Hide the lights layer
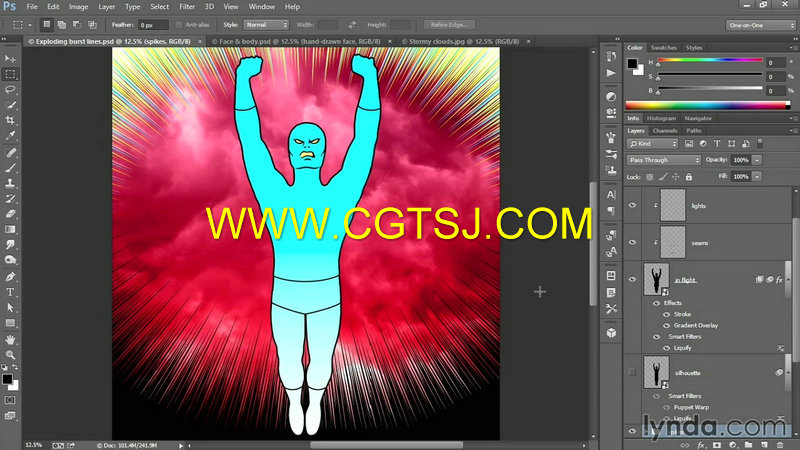800x450 pixels. [x=632, y=205]
